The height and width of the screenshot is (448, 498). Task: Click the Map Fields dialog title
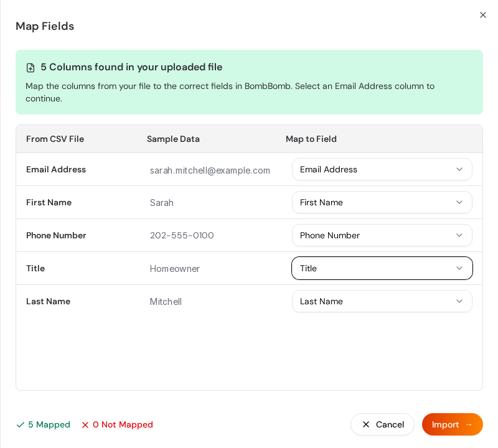(45, 26)
